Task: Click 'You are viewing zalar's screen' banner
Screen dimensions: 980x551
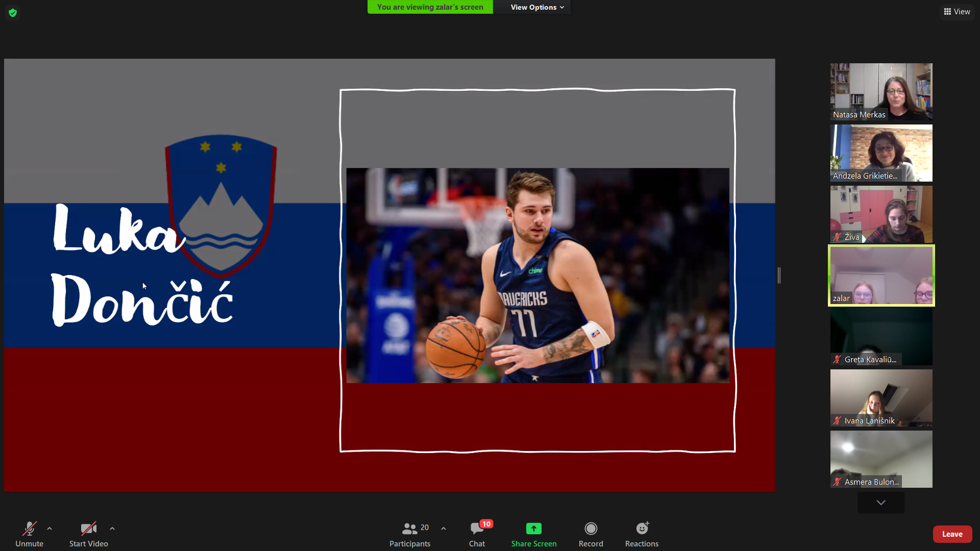Action: [430, 7]
